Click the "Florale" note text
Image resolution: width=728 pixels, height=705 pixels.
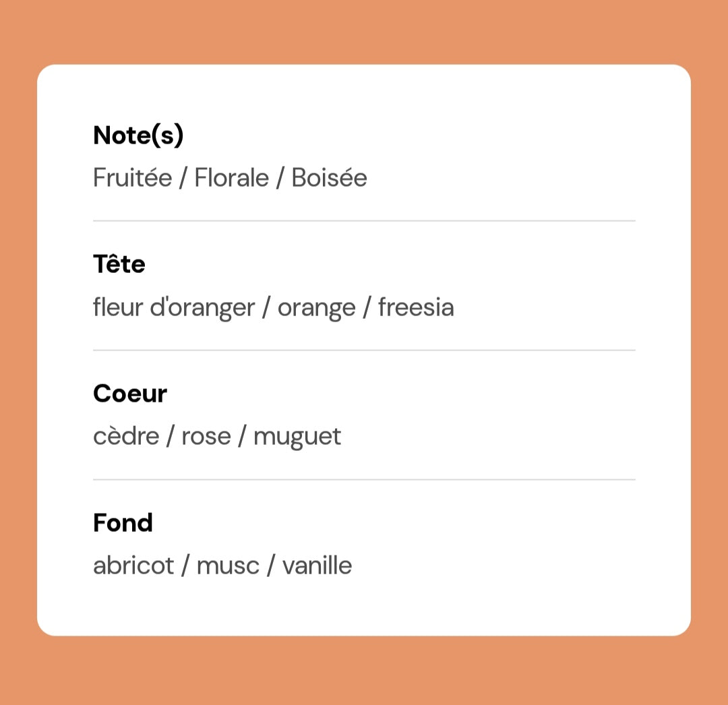[231, 178]
